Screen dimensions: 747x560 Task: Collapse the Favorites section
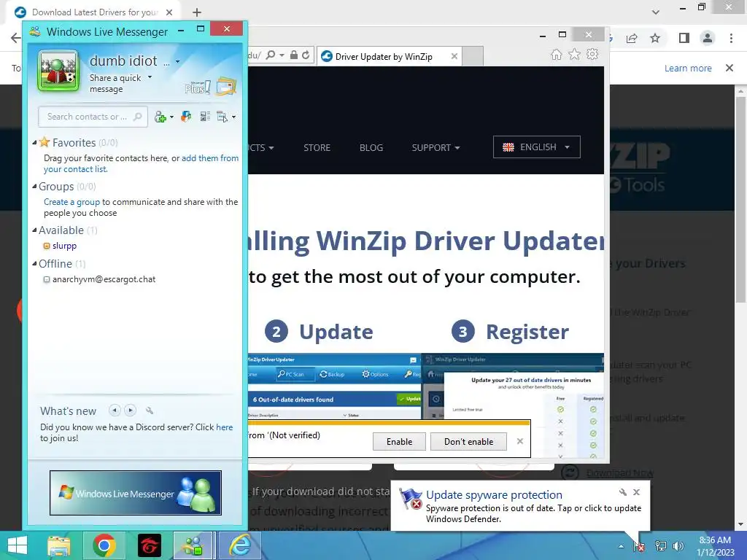[34, 142]
